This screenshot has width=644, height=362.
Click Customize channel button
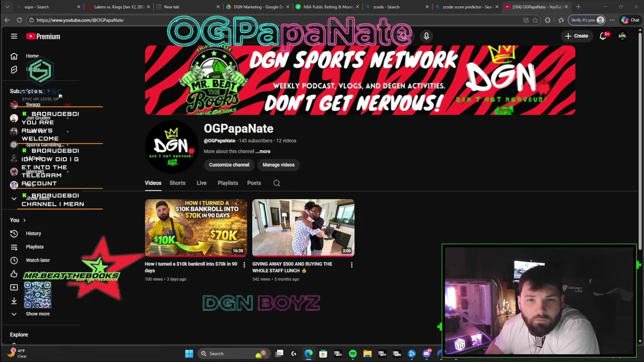tap(229, 165)
